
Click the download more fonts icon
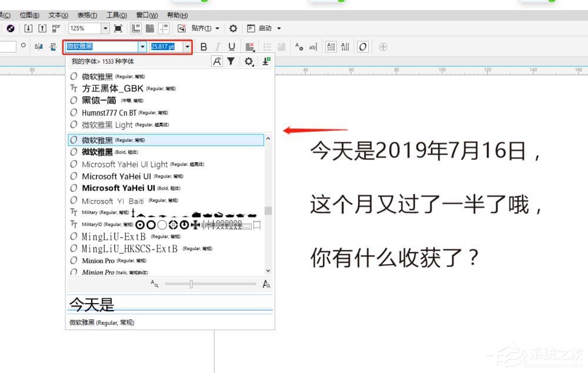(x=265, y=61)
